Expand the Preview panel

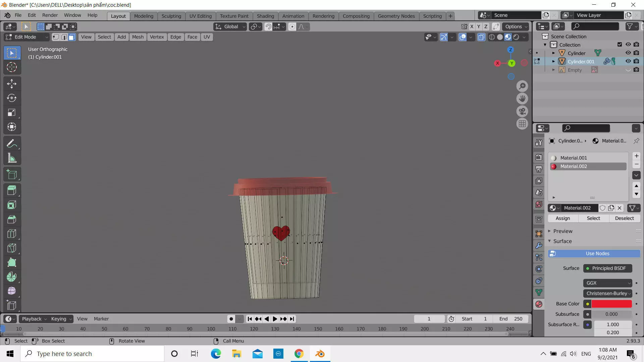(562, 231)
